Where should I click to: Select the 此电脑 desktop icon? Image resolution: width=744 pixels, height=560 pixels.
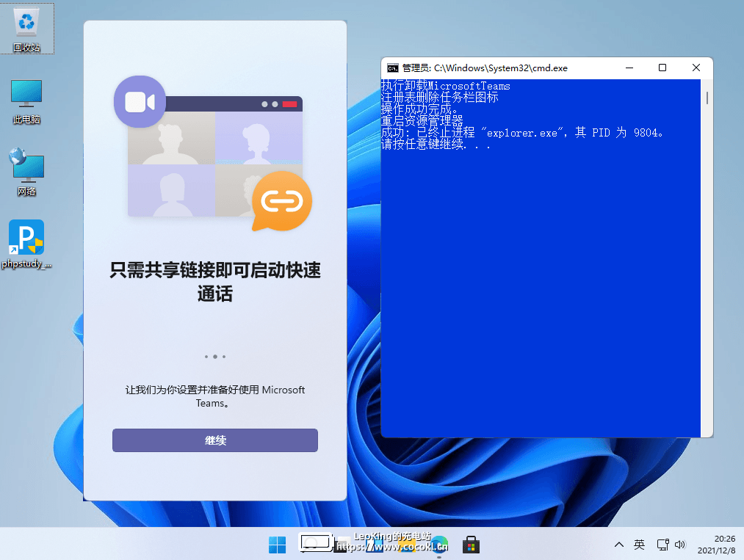[x=26, y=102]
